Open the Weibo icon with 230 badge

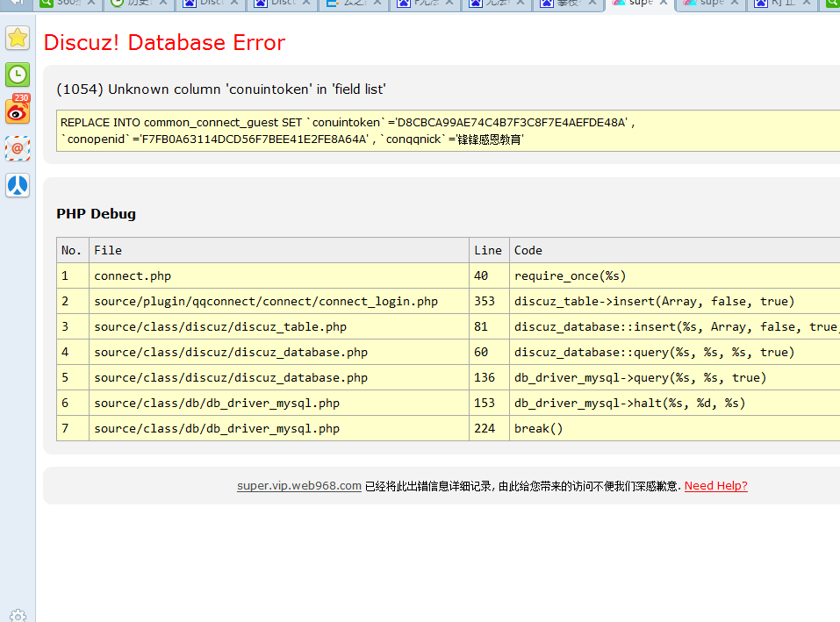coord(18,111)
